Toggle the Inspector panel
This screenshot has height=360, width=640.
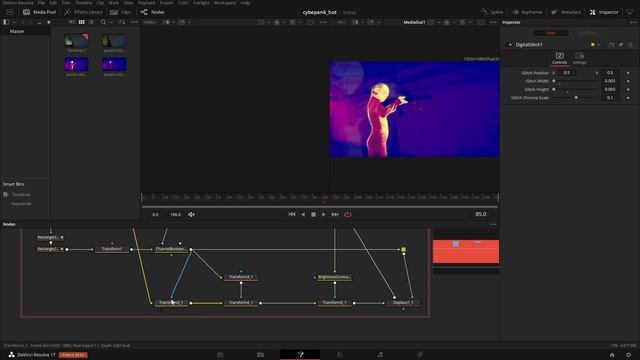coord(604,12)
